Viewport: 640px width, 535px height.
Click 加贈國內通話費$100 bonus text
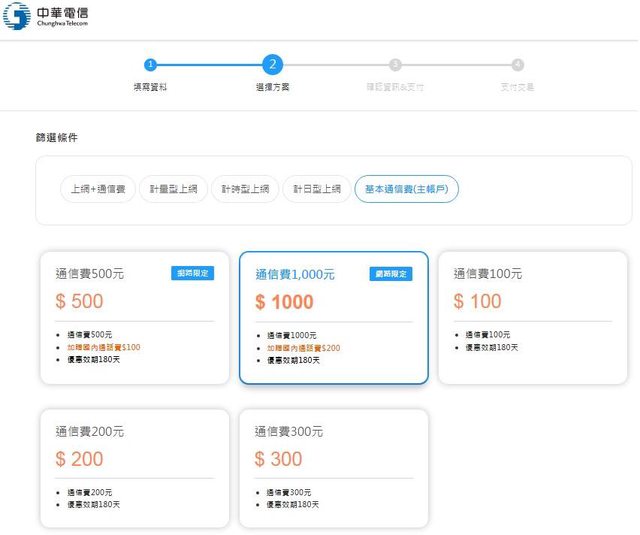pos(104,347)
